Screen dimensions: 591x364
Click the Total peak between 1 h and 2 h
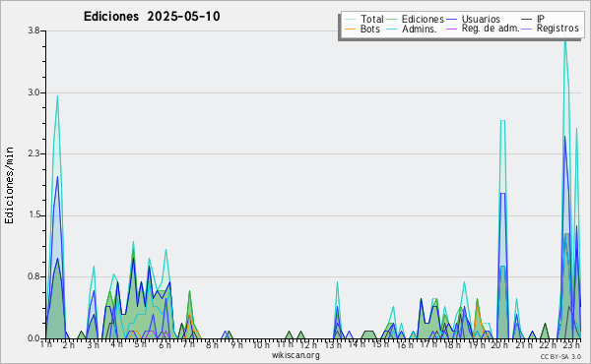pyautogui.click(x=57, y=96)
